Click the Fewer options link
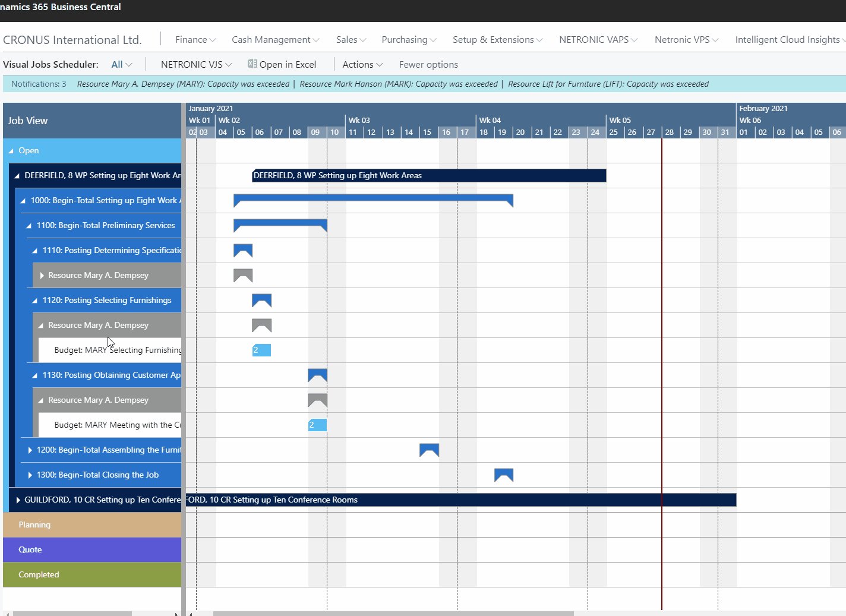Viewport: 846px width, 616px height. pos(428,64)
